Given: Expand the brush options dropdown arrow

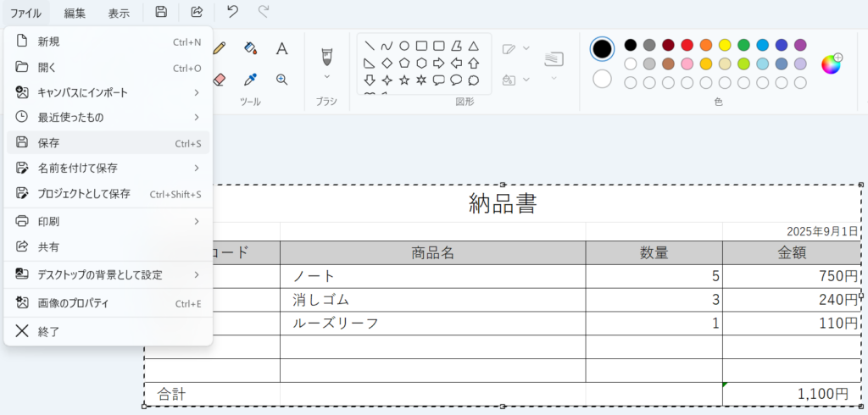Looking at the screenshot, I should 326,76.
